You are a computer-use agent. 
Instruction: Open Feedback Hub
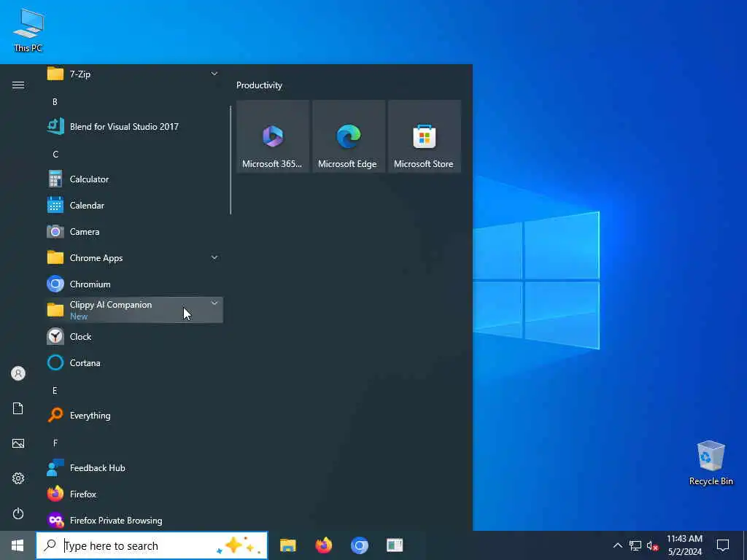[x=133, y=468]
